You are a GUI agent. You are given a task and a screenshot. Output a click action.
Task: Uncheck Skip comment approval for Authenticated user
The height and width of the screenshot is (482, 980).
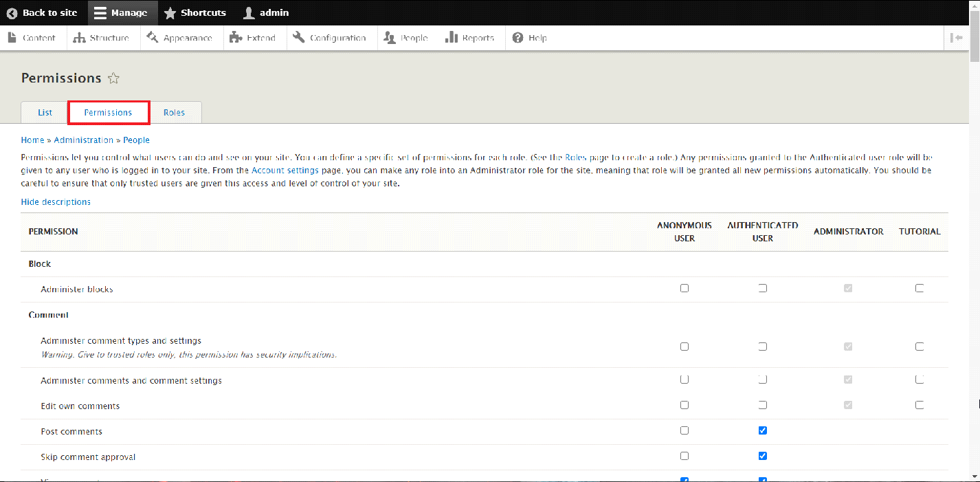coord(762,457)
